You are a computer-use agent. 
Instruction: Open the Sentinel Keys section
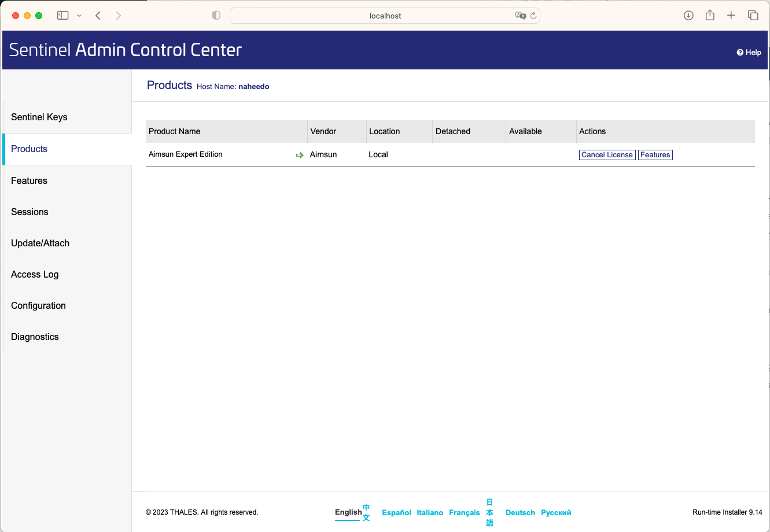point(39,117)
